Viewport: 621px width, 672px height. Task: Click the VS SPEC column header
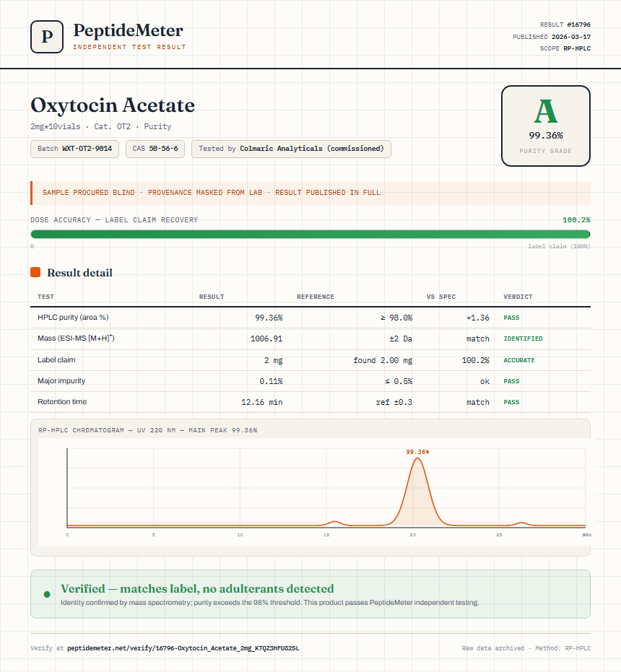click(x=441, y=297)
